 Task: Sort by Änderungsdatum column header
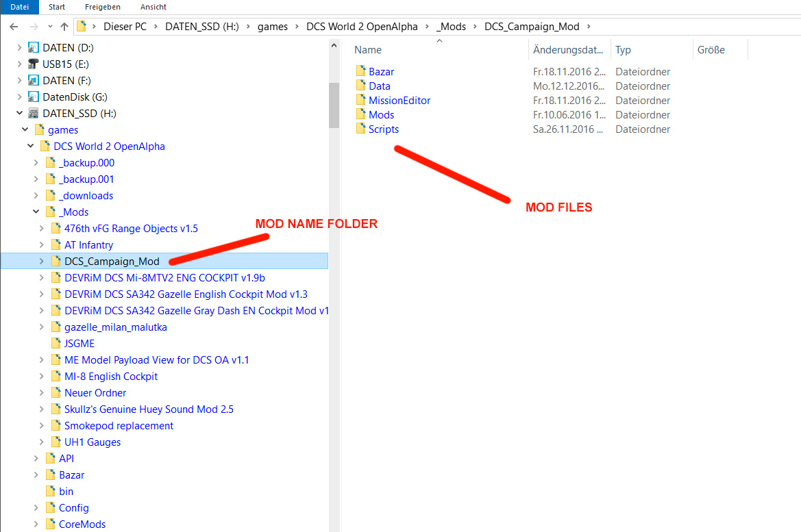tap(569, 50)
